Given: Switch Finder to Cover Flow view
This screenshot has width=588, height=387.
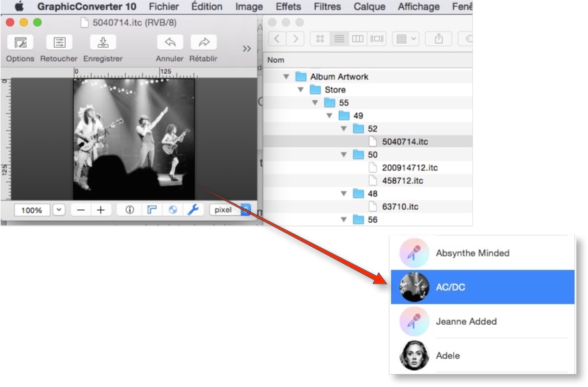Looking at the screenshot, I should tap(376, 39).
